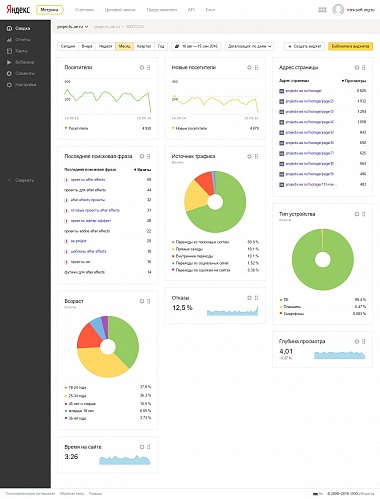Select the Год period
This screenshot has height=499, width=380.
(161, 46)
